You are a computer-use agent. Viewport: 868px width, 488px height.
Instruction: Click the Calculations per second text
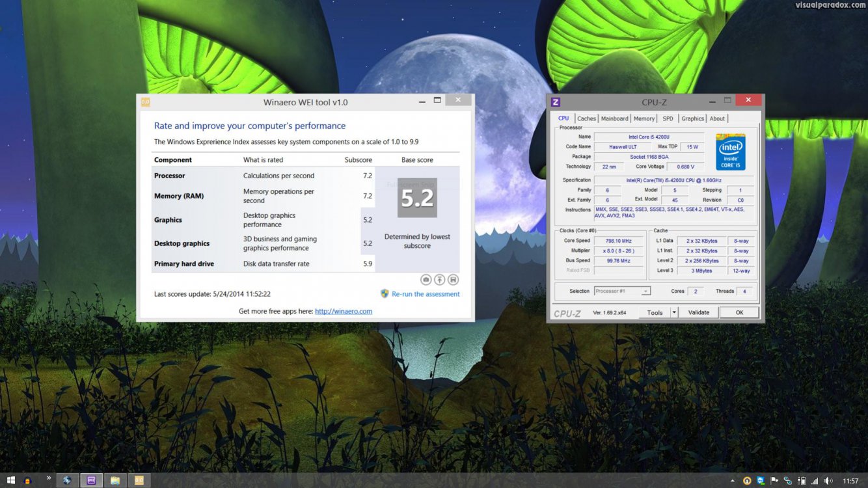point(278,176)
